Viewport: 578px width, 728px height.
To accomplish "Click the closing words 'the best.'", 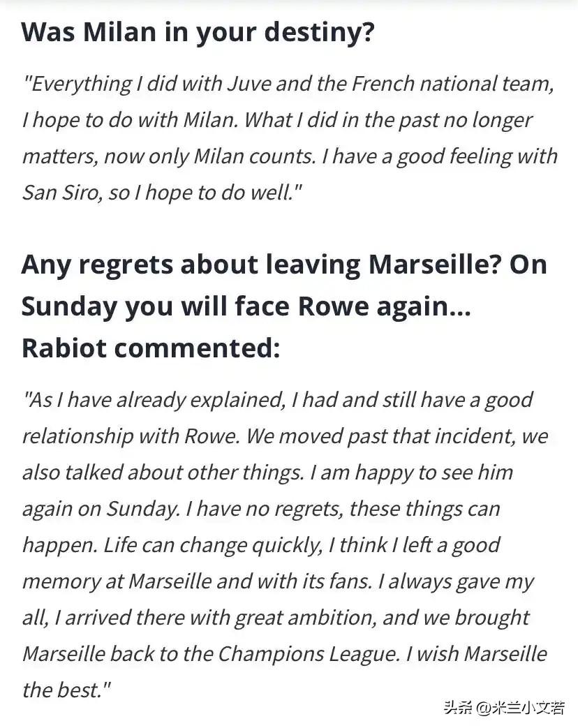I will pyautogui.click(x=67, y=690).
